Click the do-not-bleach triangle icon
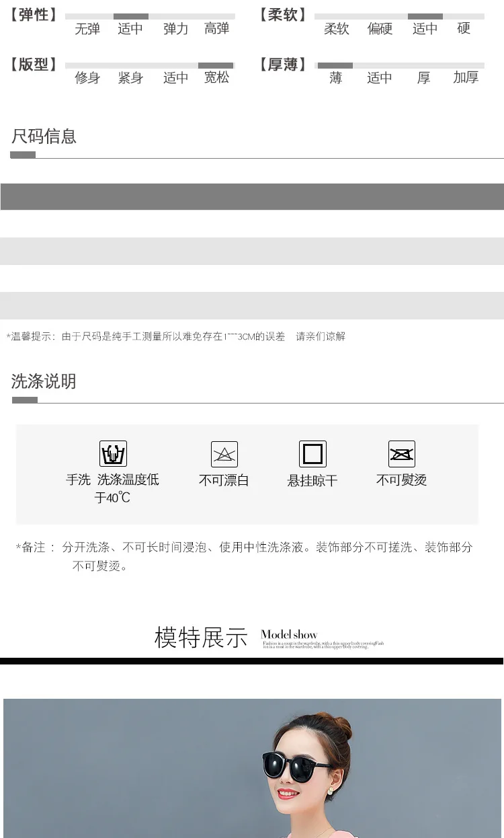Screen dimensions: 504x838 click(224, 454)
